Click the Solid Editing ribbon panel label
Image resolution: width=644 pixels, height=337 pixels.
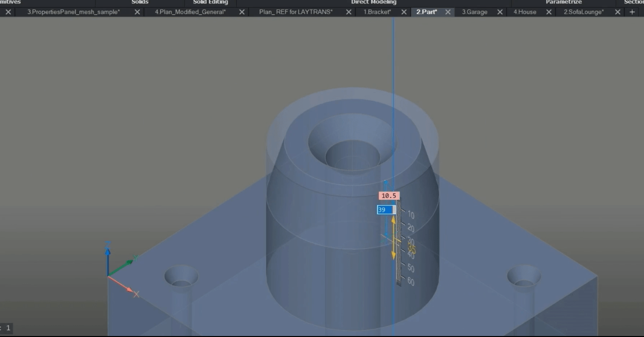tap(211, 2)
